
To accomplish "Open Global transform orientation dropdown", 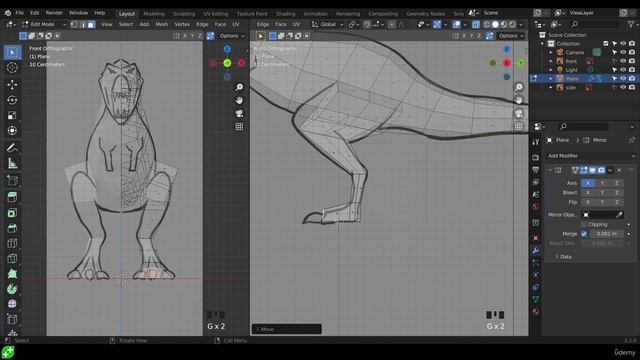I will [x=327, y=24].
